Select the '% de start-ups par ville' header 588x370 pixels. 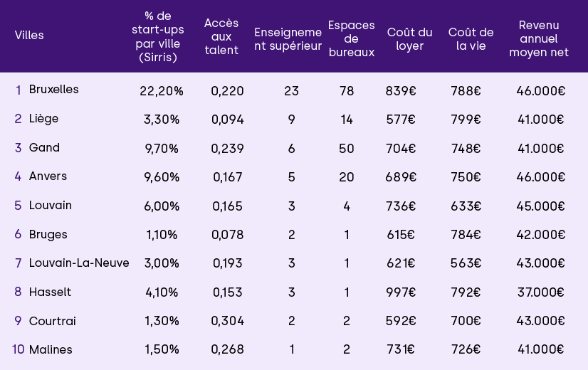tap(158, 36)
